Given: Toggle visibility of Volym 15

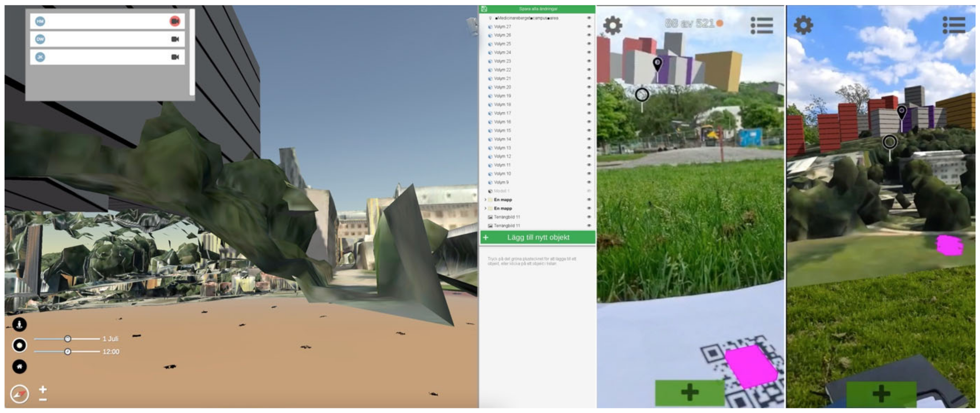Looking at the screenshot, I should pos(589,131).
